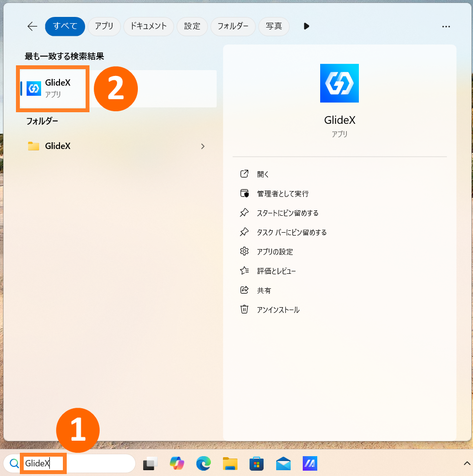This screenshot has width=473, height=476.
Task: Open the 設定 filter tab
Action: (x=192, y=27)
